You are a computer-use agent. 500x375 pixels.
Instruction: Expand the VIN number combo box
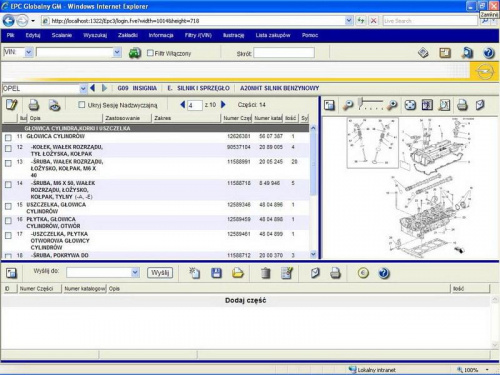(x=117, y=52)
